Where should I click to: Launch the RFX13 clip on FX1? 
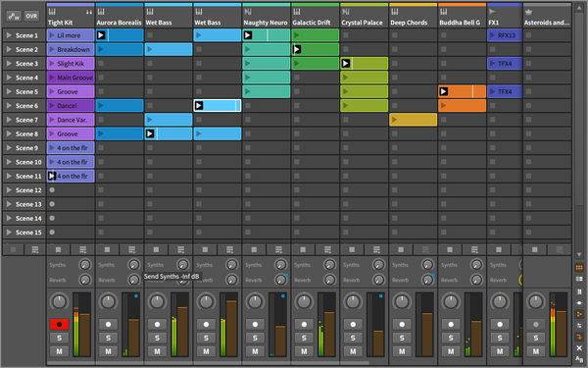point(492,35)
